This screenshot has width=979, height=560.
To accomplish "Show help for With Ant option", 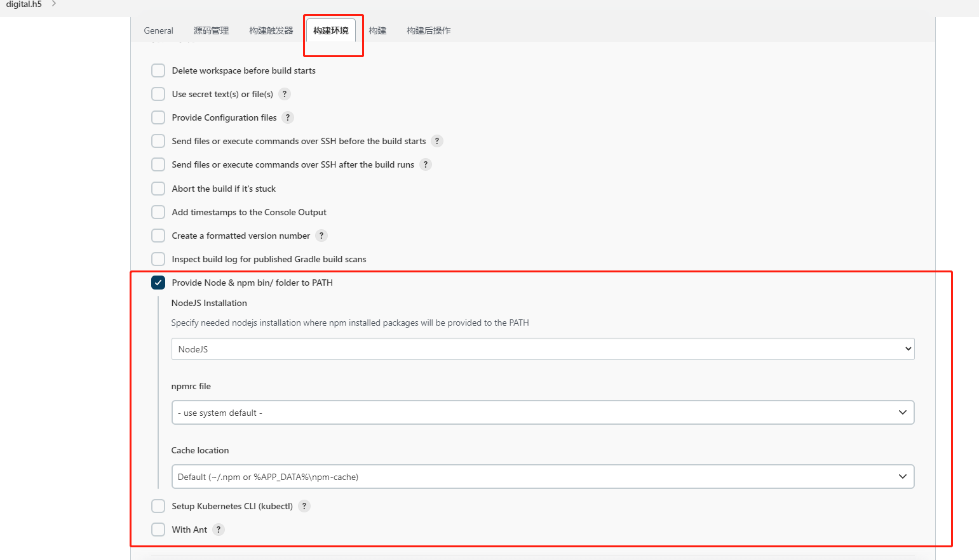I will (x=219, y=530).
